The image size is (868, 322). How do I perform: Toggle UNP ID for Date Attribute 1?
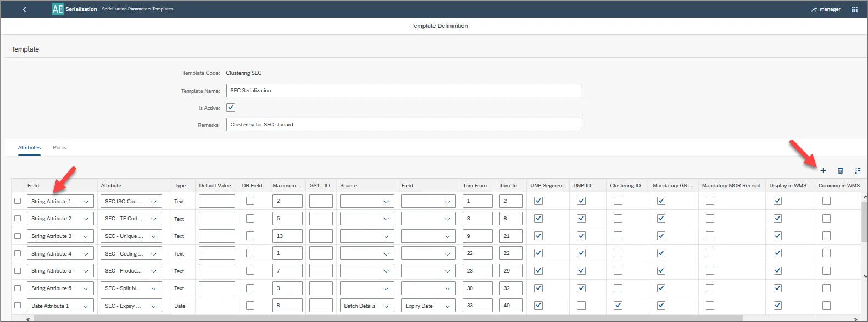pos(581,306)
